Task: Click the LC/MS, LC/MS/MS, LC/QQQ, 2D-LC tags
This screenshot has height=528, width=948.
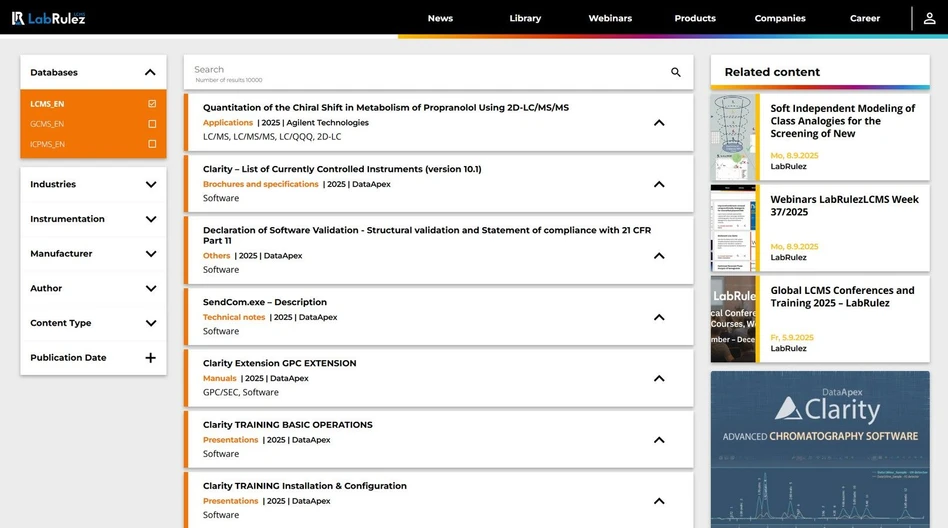Action: tap(272, 137)
